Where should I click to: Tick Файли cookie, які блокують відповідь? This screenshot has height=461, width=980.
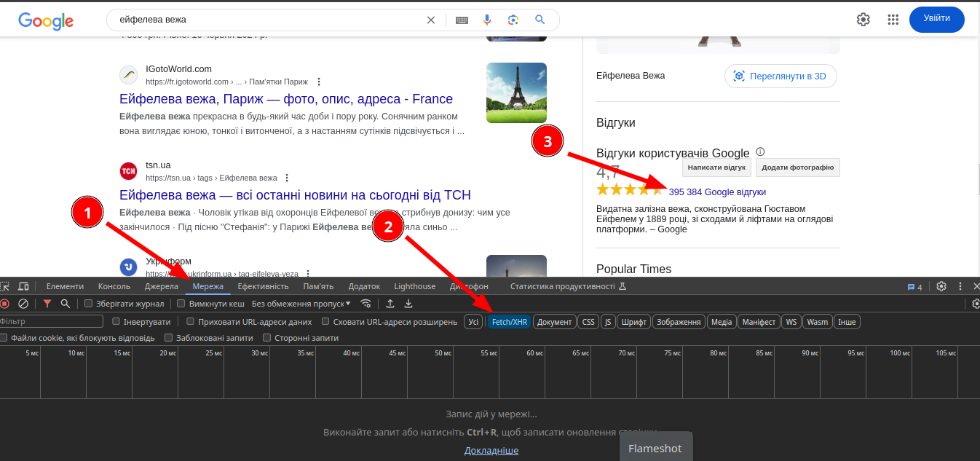[x=4, y=338]
